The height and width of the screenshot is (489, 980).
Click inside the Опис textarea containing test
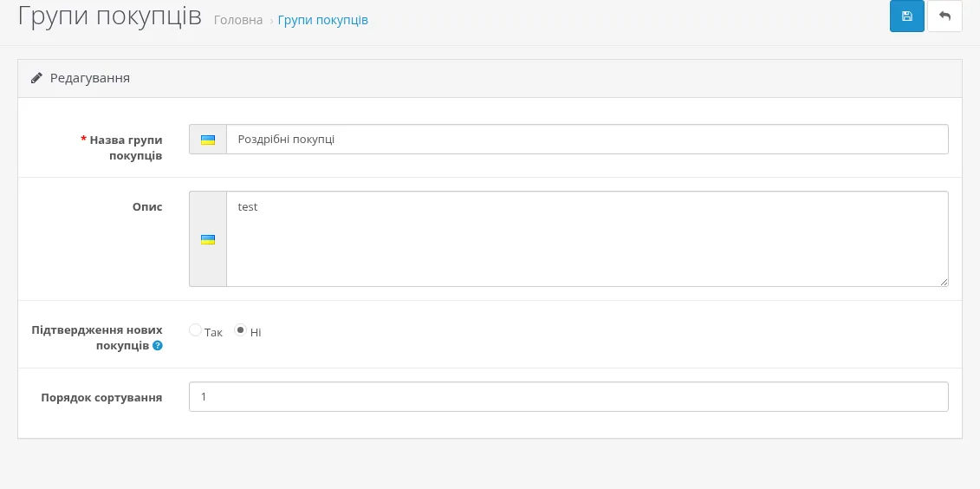click(587, 239)
